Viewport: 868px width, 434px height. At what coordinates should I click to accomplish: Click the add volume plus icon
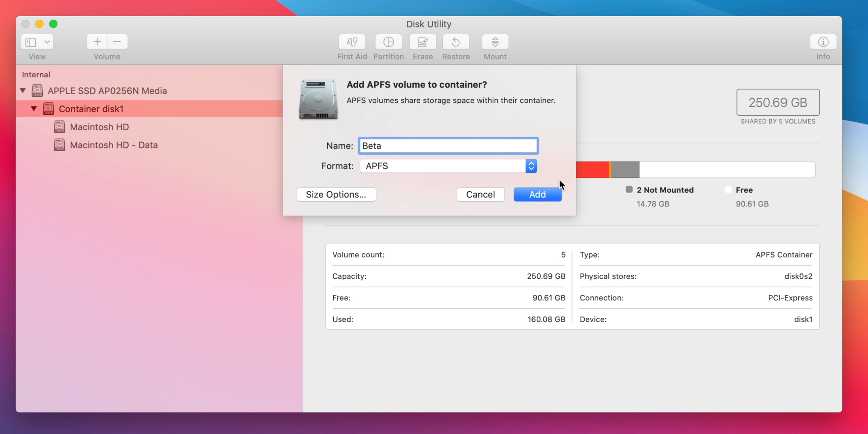pyautogui.click(x=97, y=42)
